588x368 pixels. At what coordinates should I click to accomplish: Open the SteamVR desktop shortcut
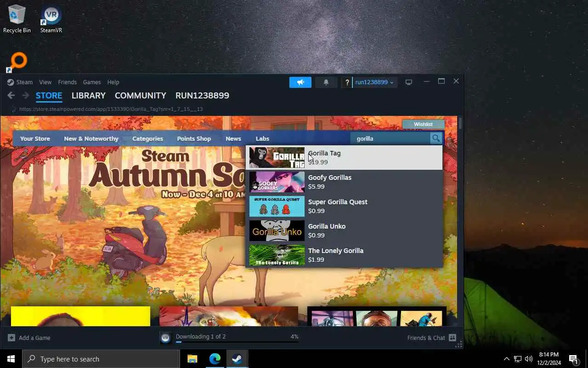pos(51,19)
